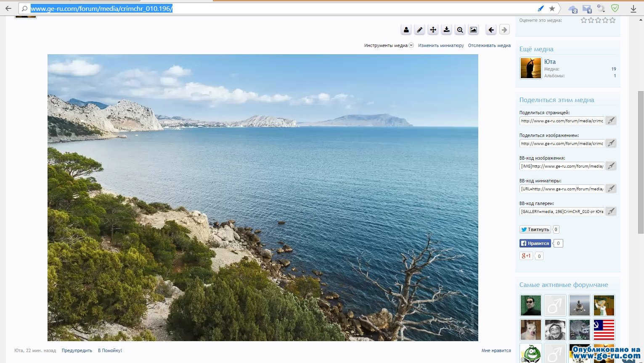
Task: Click 'Самые активные форумчане' heading
Action: 564,285
